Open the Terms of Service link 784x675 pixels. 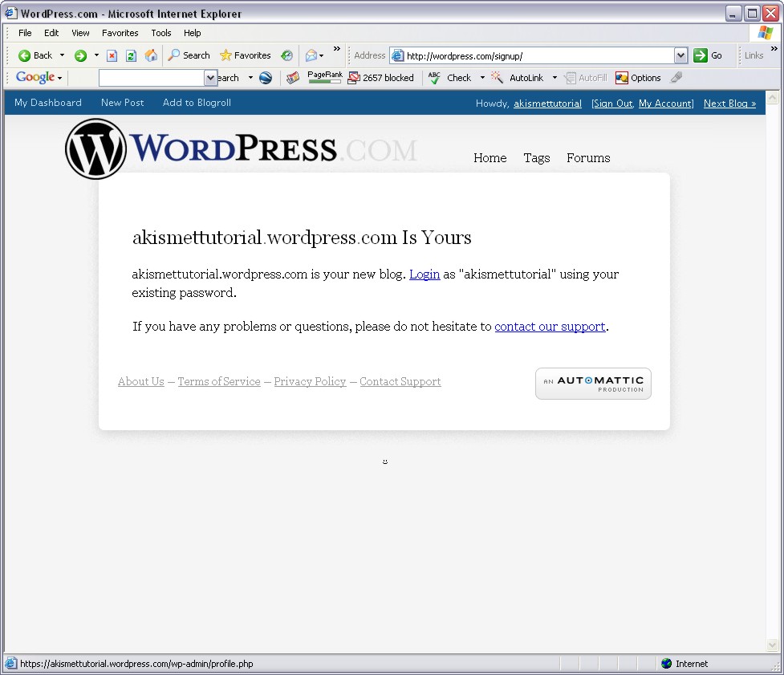point(219,381)
